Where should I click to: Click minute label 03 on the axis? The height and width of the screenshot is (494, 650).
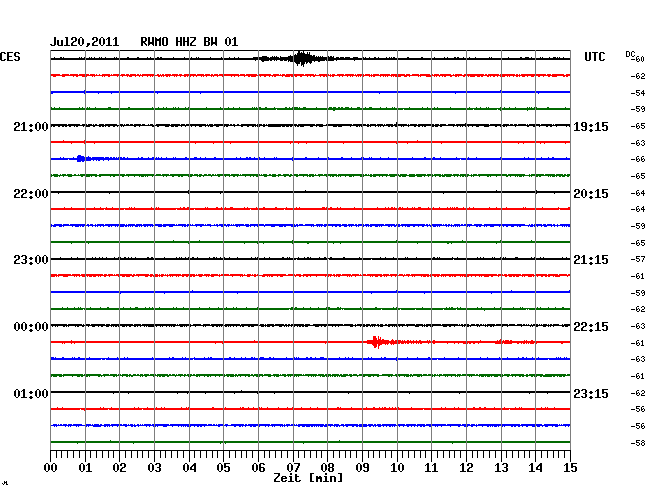pos(154,468)
